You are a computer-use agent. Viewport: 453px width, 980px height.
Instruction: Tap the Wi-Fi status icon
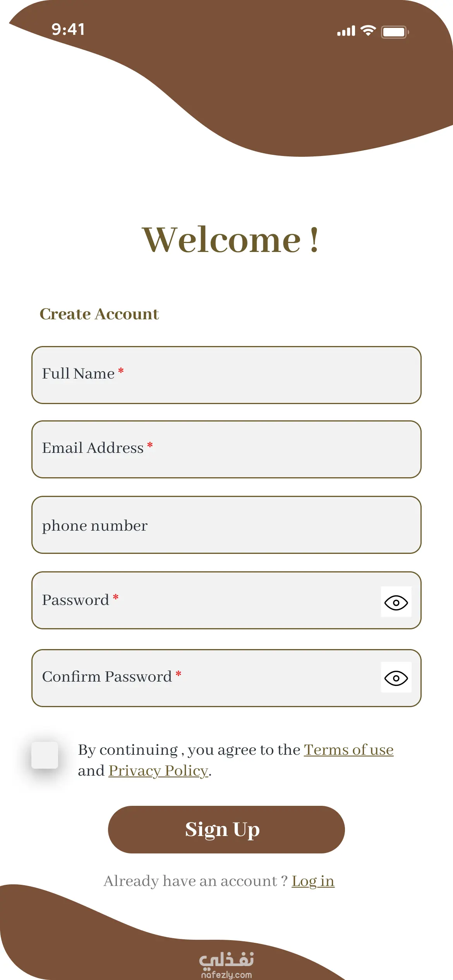coord(368,31)
